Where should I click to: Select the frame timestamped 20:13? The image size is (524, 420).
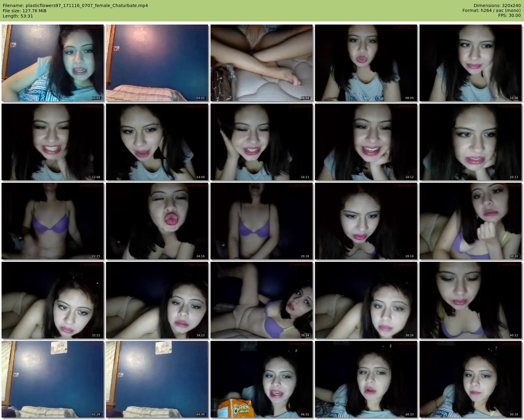pyautogui.click(x=470, y=142)
